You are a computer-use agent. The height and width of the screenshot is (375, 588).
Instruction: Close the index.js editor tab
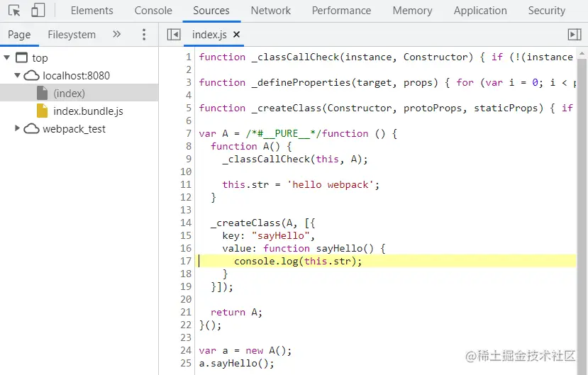point(236,35)
